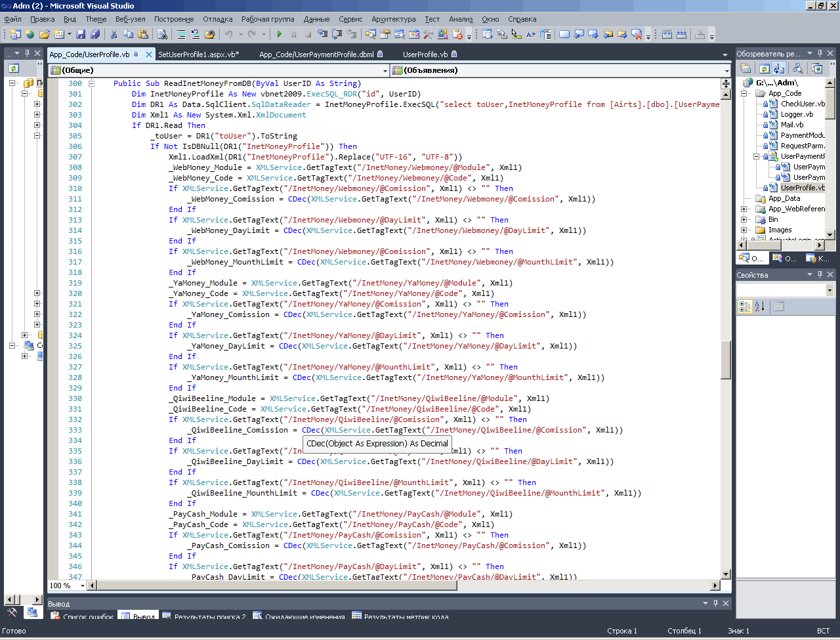The height and width of the screenshot is (640, 840).
Task: Click the Paste clipboard icon
Action: (x=142, y=34)
